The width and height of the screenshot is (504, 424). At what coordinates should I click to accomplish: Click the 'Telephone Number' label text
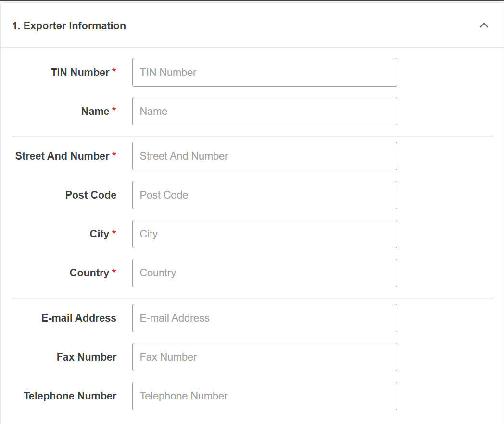[70, 396]
